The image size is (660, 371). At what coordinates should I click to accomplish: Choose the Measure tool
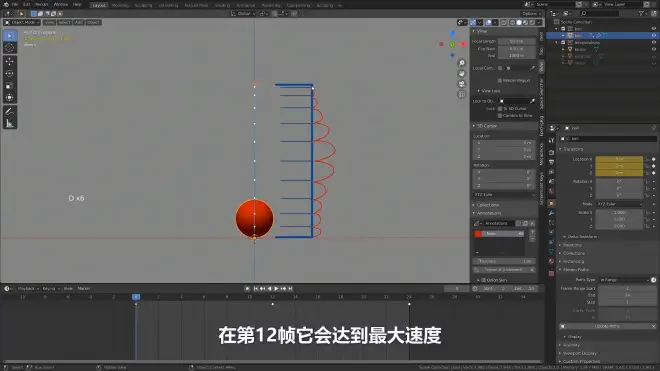click(x=10, y=124)
